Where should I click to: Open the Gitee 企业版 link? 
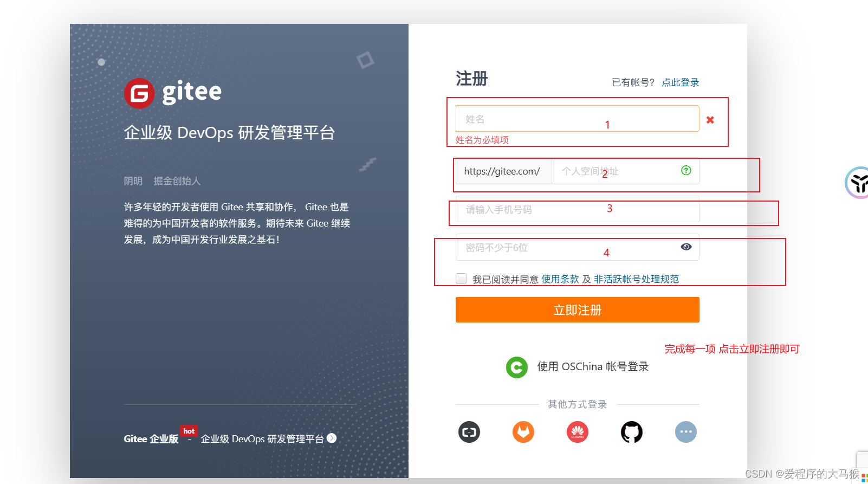(x=151, y=439)
